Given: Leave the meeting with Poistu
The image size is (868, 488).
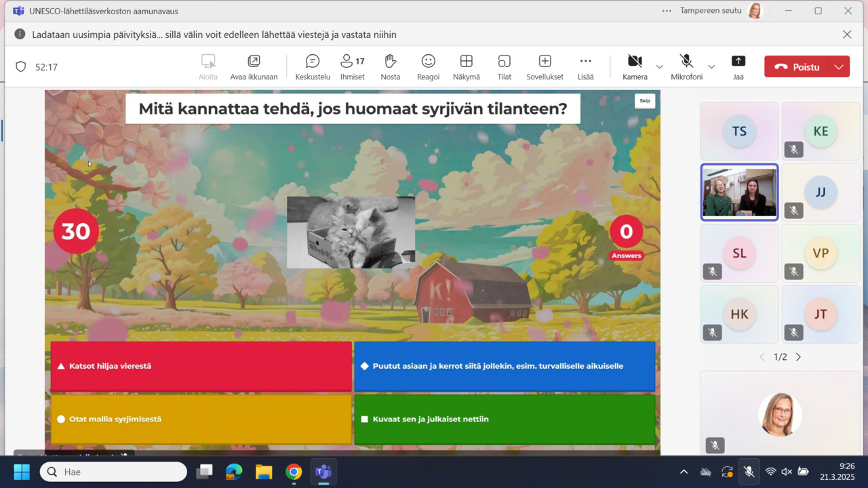Looking at the screenshot, I should pos(797,66).
